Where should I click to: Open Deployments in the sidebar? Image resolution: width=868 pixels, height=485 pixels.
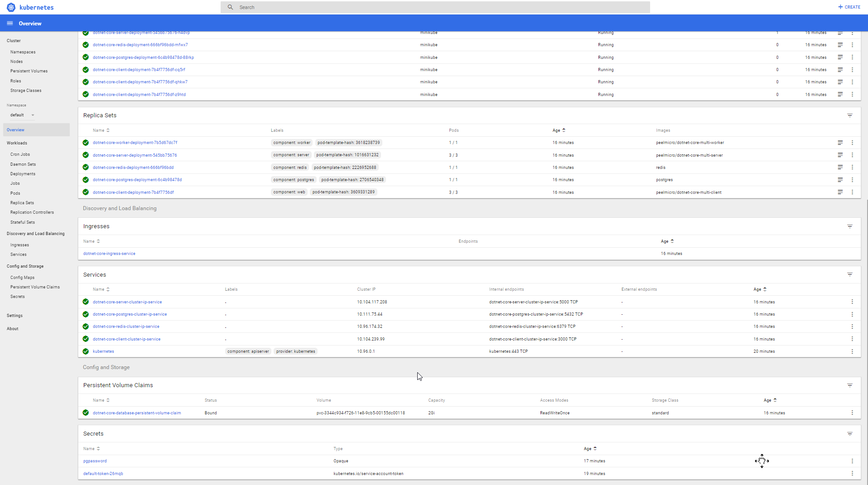coord(23,174)
